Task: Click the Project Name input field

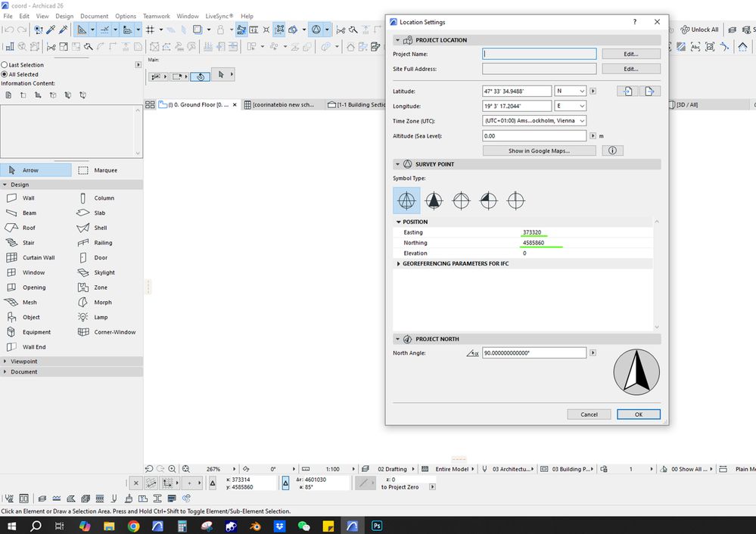Action: point(539,54)
